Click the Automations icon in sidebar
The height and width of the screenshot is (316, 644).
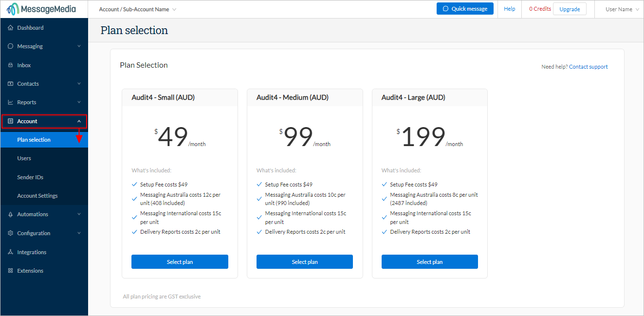11,214
